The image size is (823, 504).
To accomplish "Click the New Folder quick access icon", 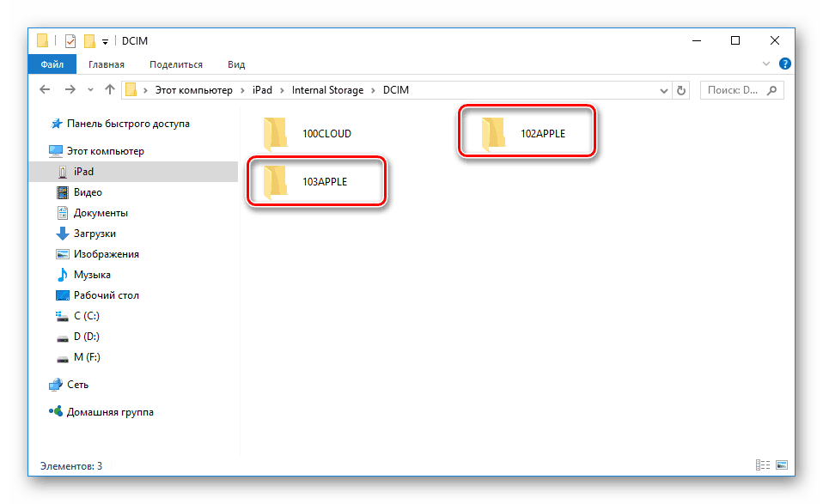I will point(89,41).
